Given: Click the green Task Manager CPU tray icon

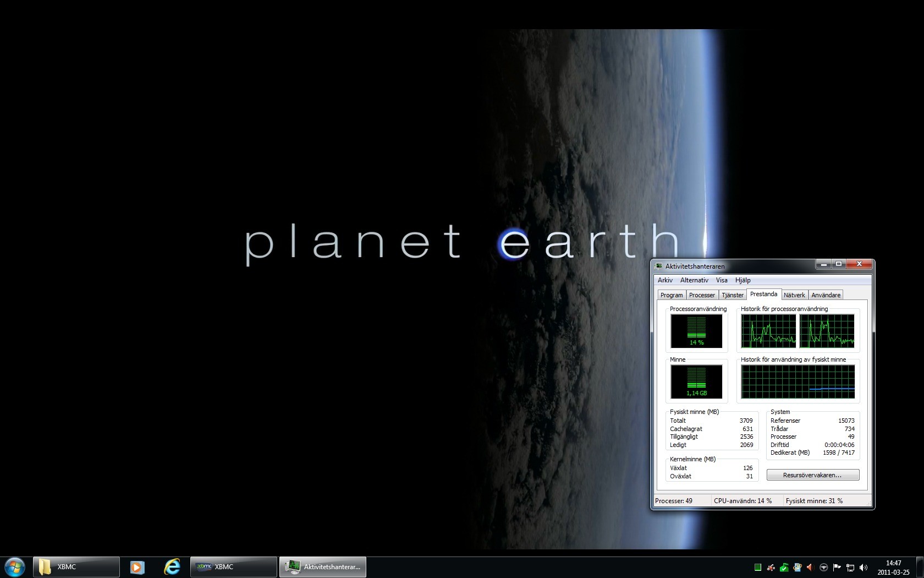Looking at the screenshot, I should pyautogui.click(x=758, y=568).
